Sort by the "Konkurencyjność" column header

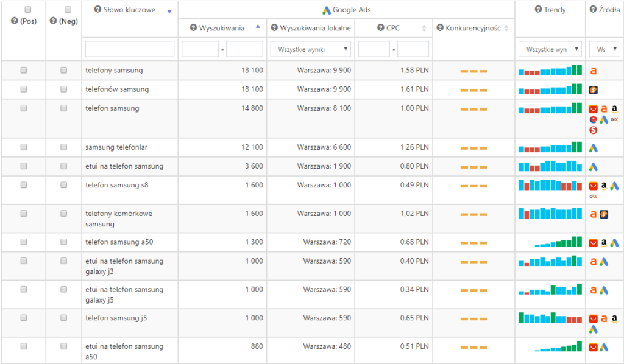[473, 28]
